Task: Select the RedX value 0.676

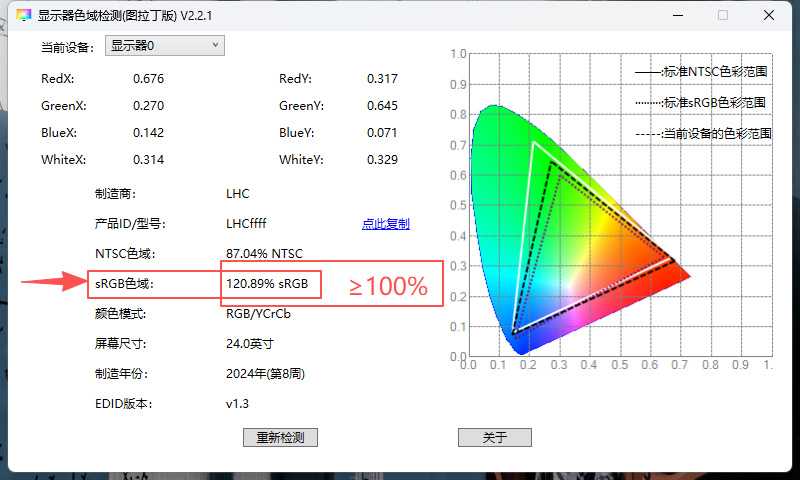Action: tap(148, 79)
